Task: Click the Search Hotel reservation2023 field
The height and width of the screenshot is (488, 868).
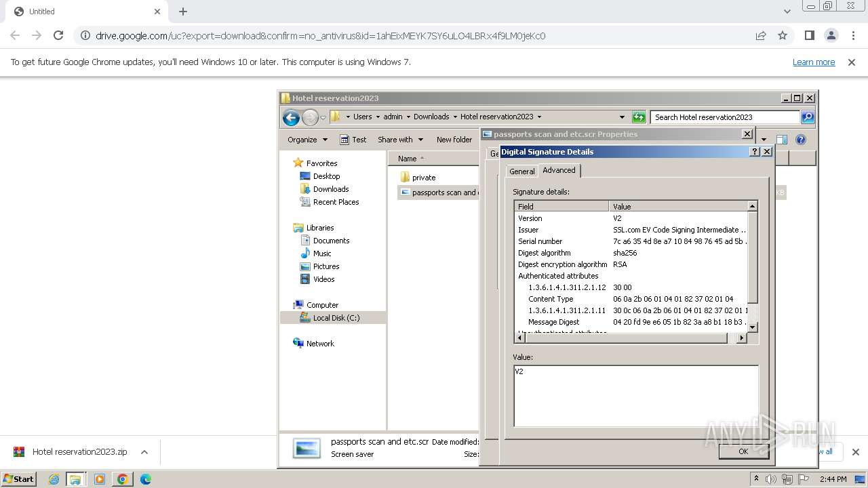Action: click(x=725, y=117)
